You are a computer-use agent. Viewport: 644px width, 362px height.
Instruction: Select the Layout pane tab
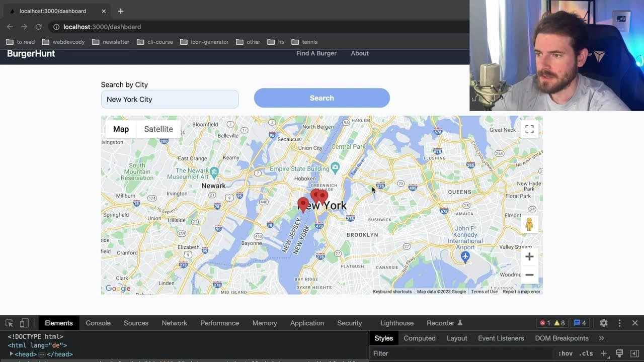tap(457, 338)
